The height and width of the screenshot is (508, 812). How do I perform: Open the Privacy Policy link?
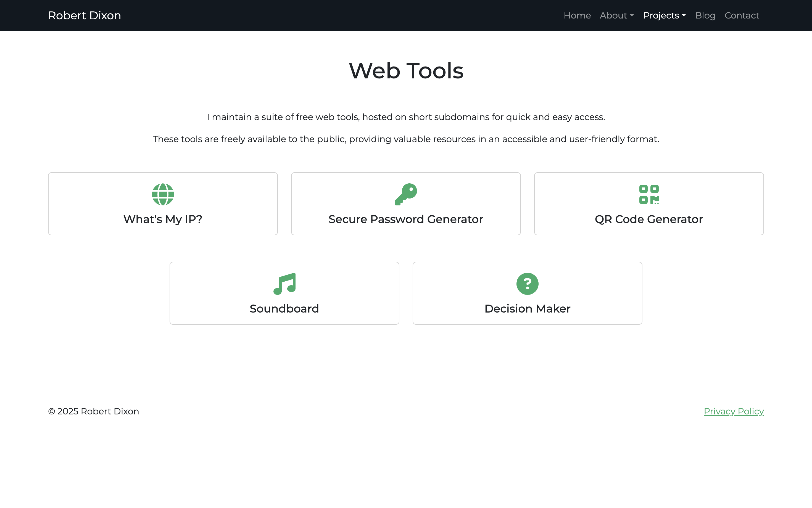734,411
